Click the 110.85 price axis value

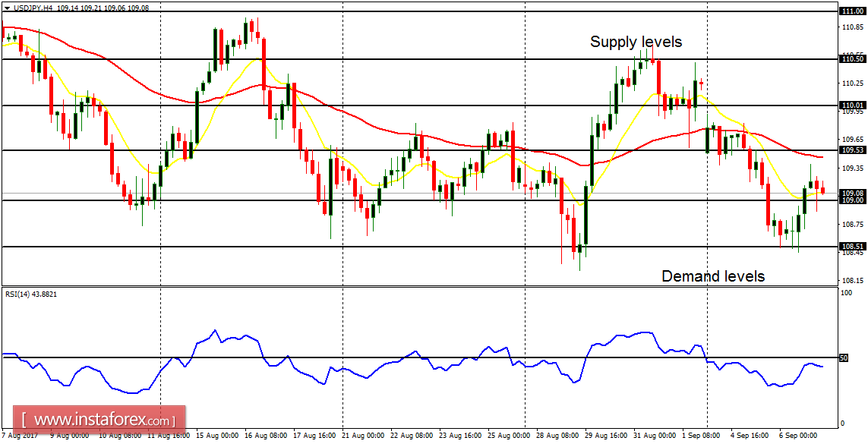pyautogui.click(x=853, y=27)
